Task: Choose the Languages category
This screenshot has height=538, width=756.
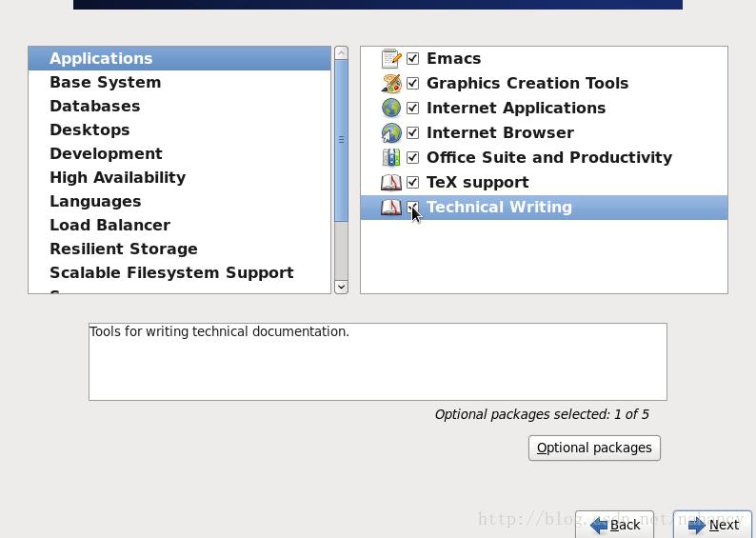Action: point(95,202)
